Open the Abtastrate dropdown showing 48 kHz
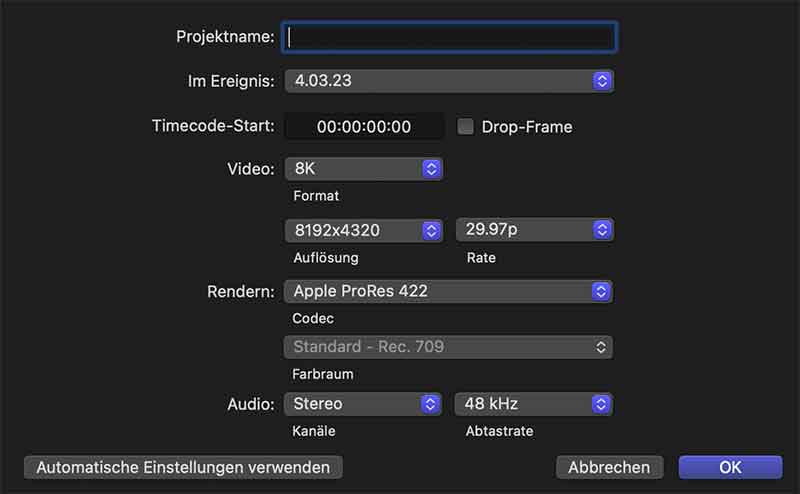The image size is (800, 494). tap(534, 404)
